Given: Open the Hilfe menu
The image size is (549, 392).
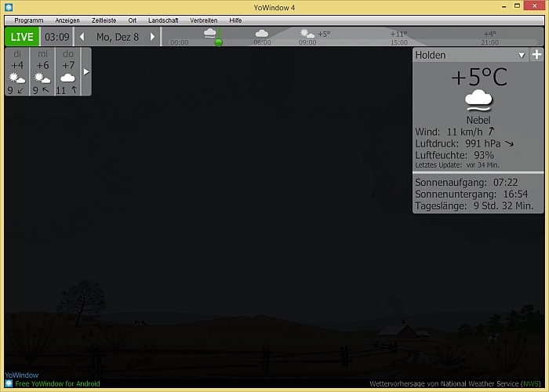Looking at the screenshot, I should coord(235,20).
